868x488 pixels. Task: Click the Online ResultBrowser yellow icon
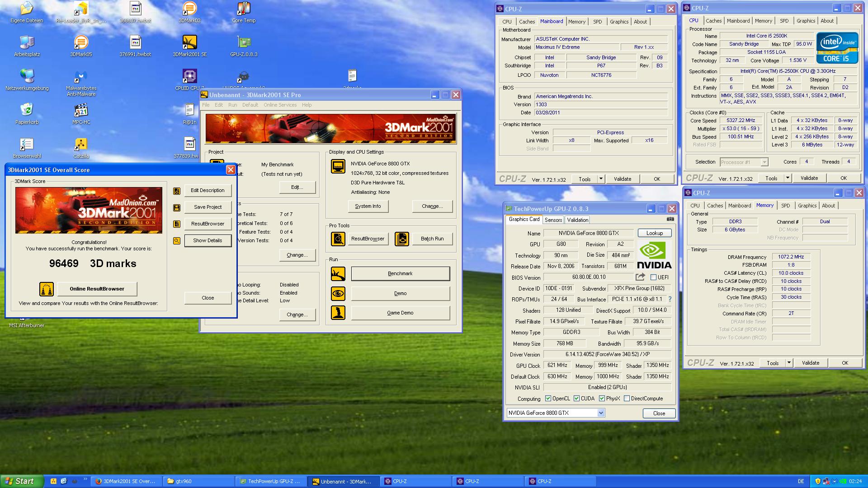pyautogui.click(x=47, y=289)
